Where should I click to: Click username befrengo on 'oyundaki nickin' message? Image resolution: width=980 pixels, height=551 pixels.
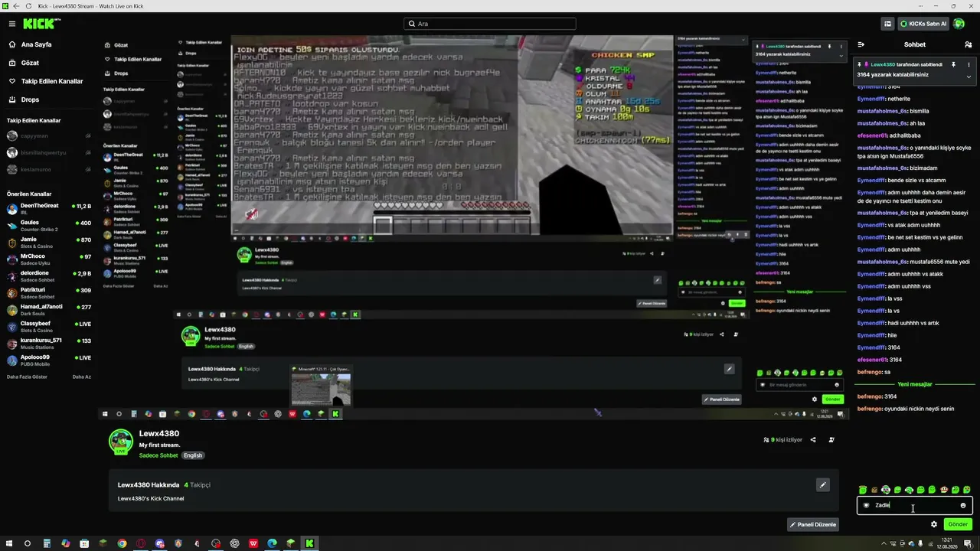click(870, 409)
